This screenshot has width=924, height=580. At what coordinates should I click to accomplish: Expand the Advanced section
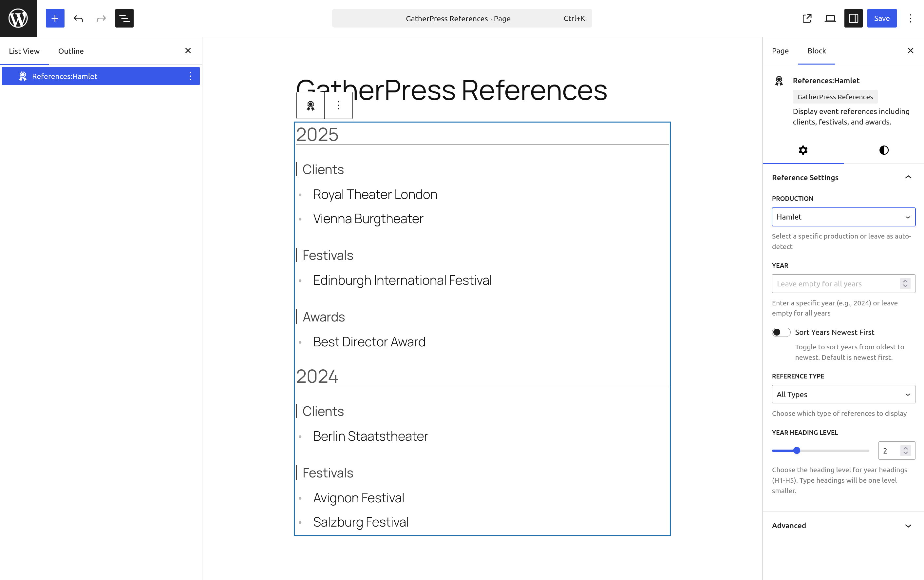coord(843,525)
